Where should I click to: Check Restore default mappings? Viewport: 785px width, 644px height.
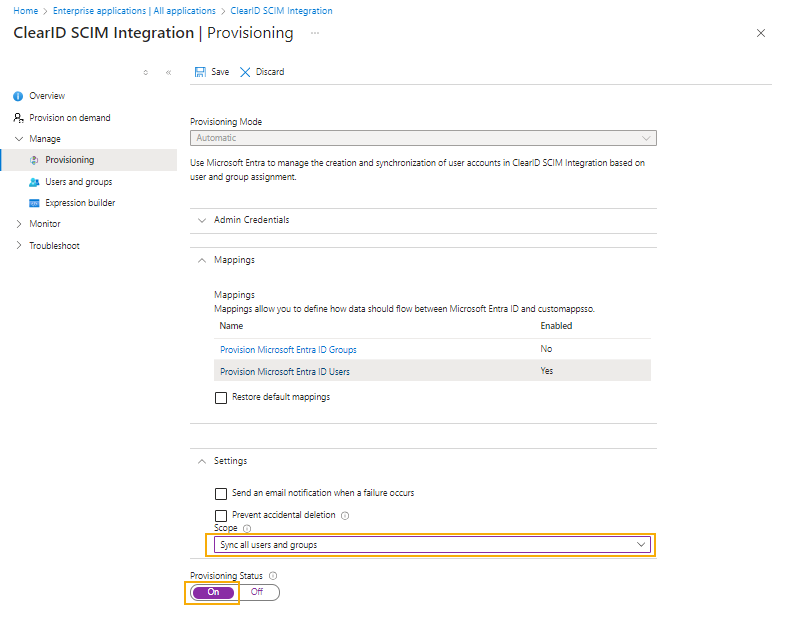[221, 398]
